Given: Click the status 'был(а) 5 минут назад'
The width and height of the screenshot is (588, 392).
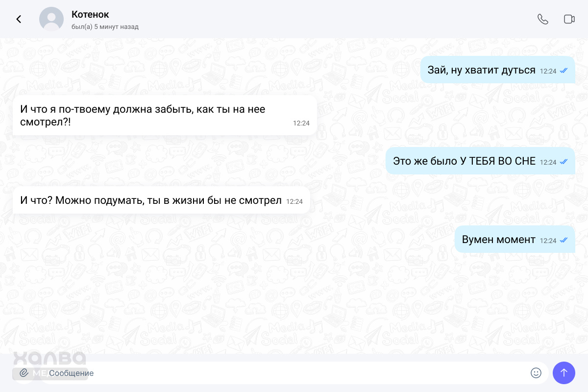Looking at the screenshot, I should coord(105,27).
